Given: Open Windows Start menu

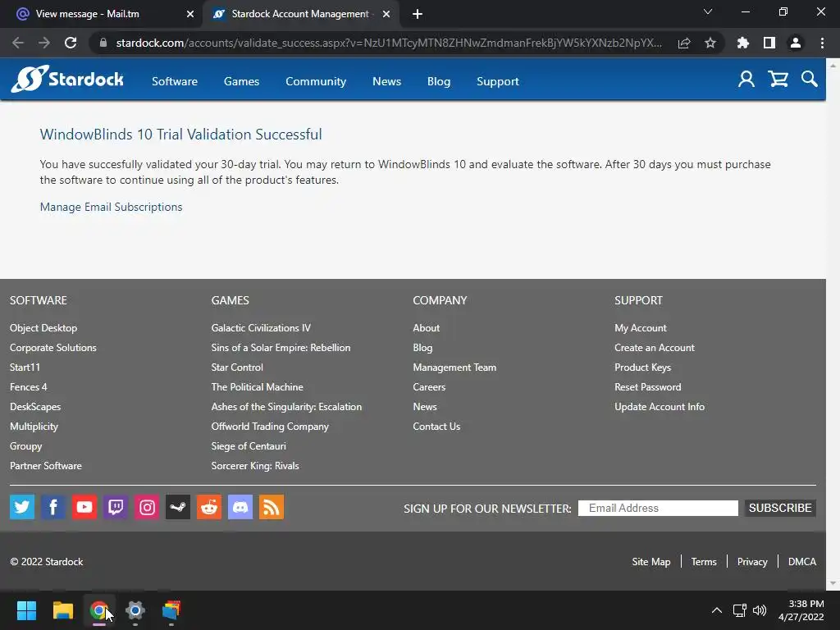Looking at the screenshot, I should click(x=26, y=610).
